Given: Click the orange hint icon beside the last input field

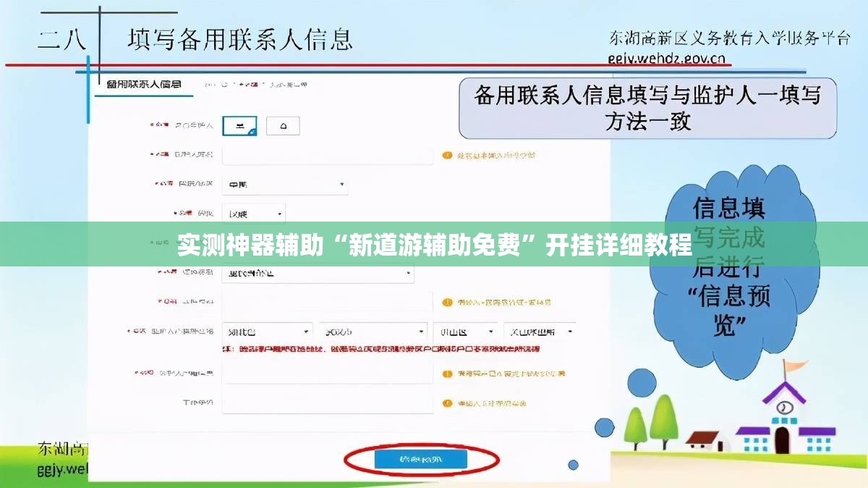Looking at the screenshot, I should (x=447, y=403).
